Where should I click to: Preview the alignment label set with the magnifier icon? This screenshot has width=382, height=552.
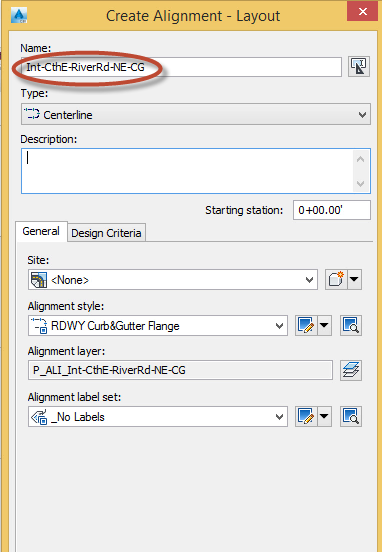(x=351, y=416)
